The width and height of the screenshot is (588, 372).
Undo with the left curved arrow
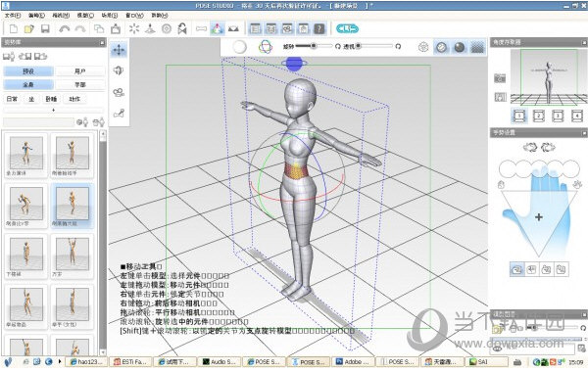pos(65,28)
